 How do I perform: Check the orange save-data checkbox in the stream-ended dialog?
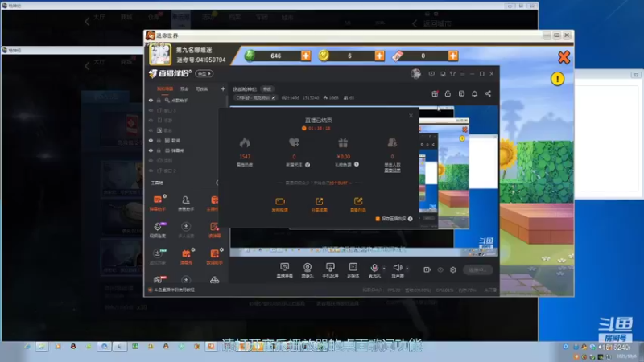378,219
